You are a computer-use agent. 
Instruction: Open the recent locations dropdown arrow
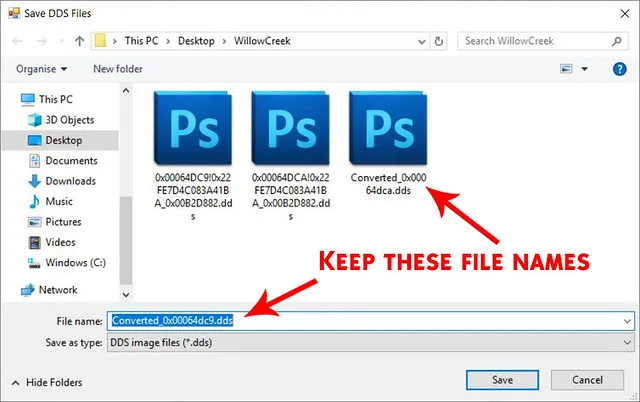pos(62,41)
